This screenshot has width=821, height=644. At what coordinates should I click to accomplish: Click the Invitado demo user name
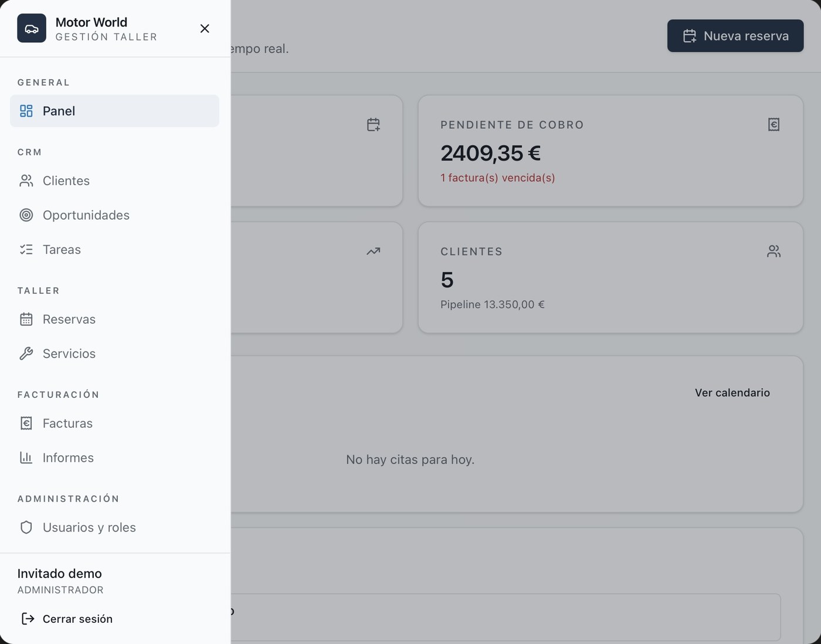pyautogui.click(x=60, y=574)
